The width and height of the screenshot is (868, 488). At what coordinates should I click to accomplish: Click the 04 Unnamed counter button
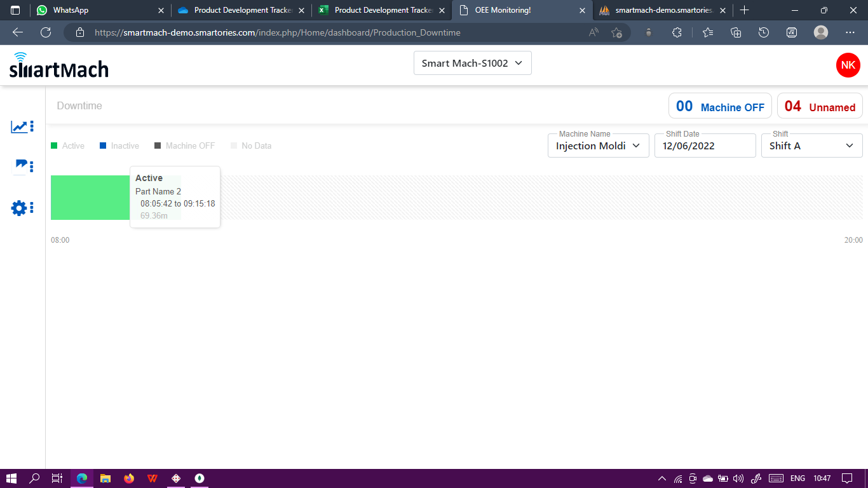(820, 105)
